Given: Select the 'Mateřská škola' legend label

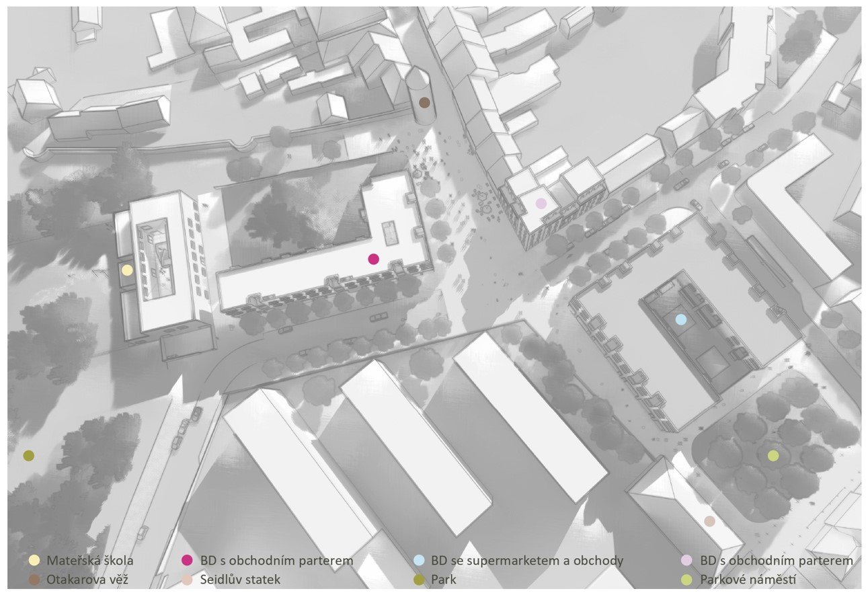Looking at the screenshot, I should (91, 561).
